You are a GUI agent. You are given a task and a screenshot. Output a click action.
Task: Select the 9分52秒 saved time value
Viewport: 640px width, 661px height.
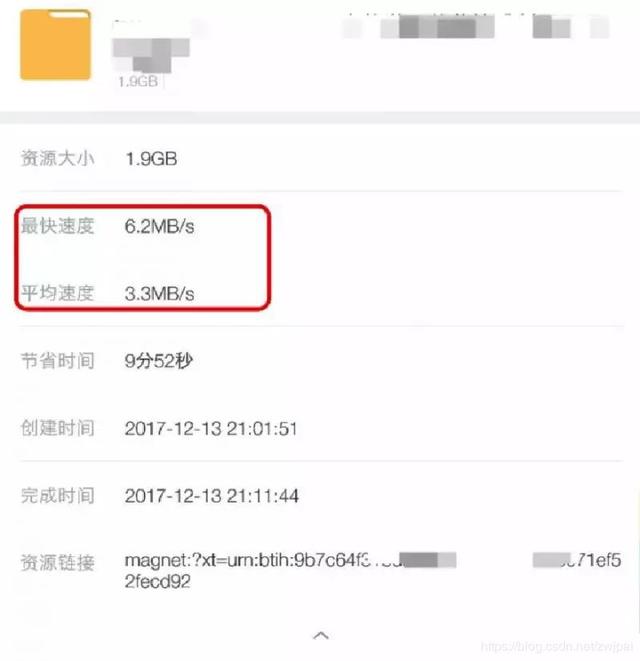click(159, 361)
